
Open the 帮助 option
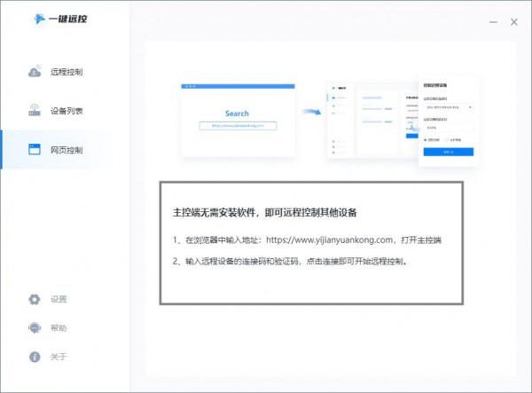click(59, 328)
